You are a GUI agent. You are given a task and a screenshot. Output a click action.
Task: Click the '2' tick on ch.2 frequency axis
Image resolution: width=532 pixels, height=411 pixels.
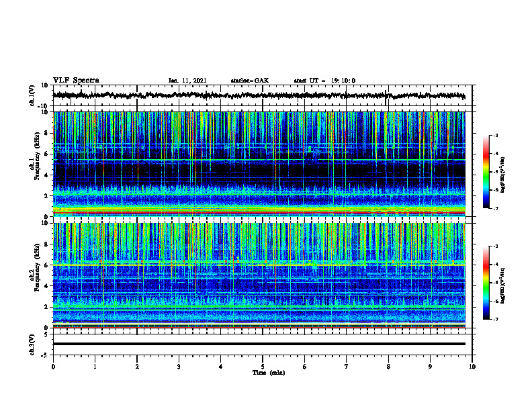46,307
